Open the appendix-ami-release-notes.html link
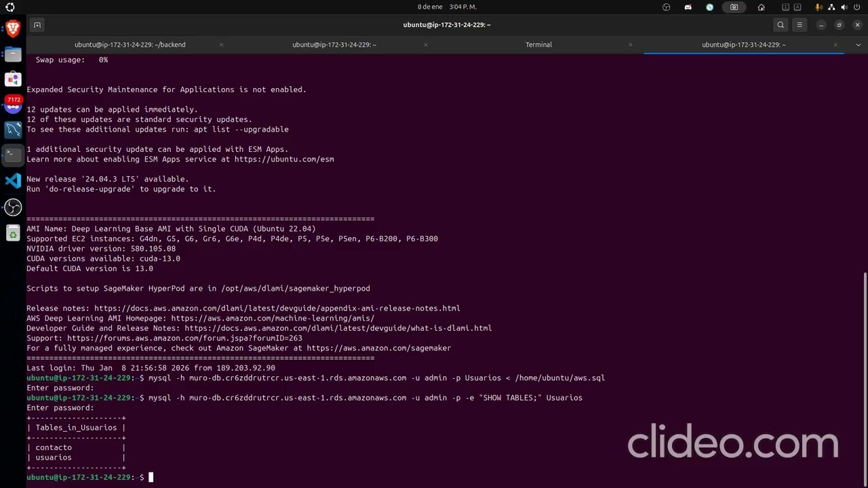 click(x=277, y=308)
